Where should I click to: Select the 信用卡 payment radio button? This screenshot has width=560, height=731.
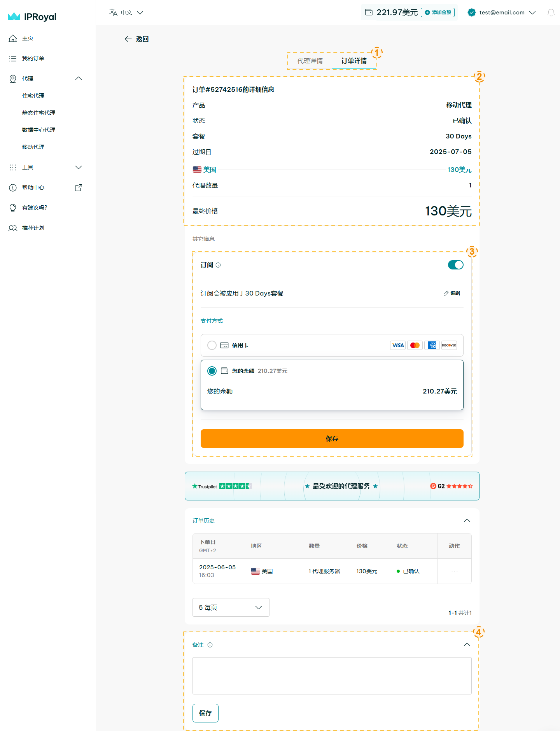212,345
